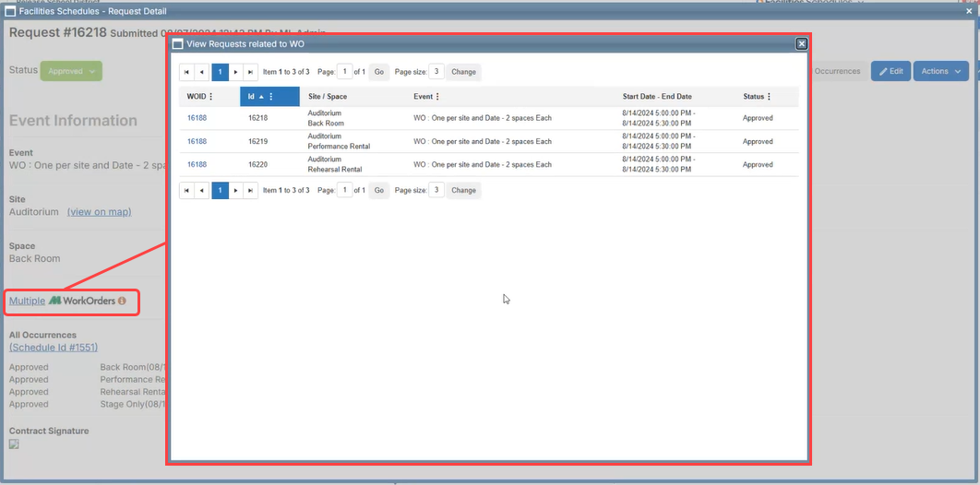Open the Status column options menu
This screenshot has width=980, height=485.
(x=769, y=97)
